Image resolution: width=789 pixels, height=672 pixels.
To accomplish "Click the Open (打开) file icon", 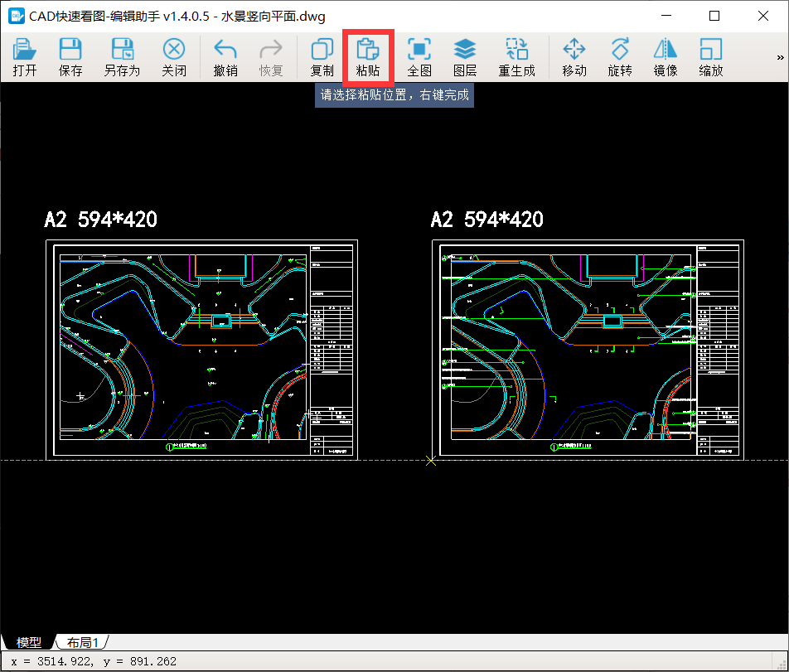I will (25, 56).
